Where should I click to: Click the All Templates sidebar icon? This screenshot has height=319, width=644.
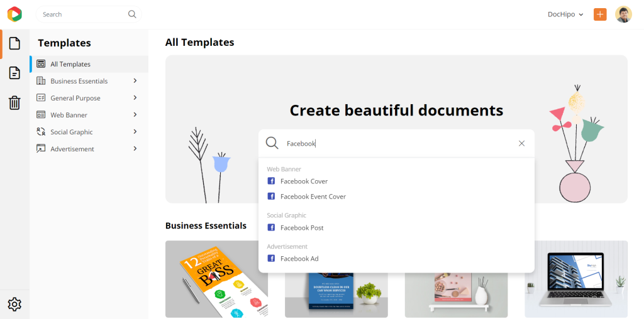point(41,64)
